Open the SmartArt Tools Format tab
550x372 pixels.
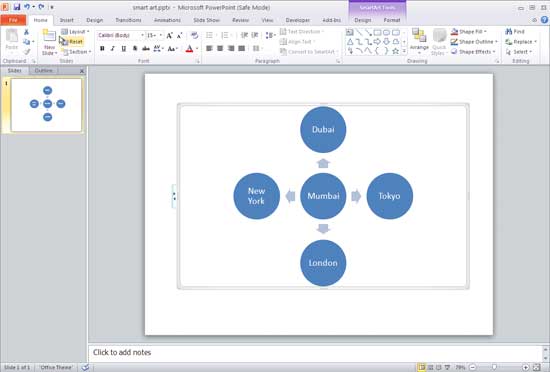pyautogui.click(x=392, y=20)
